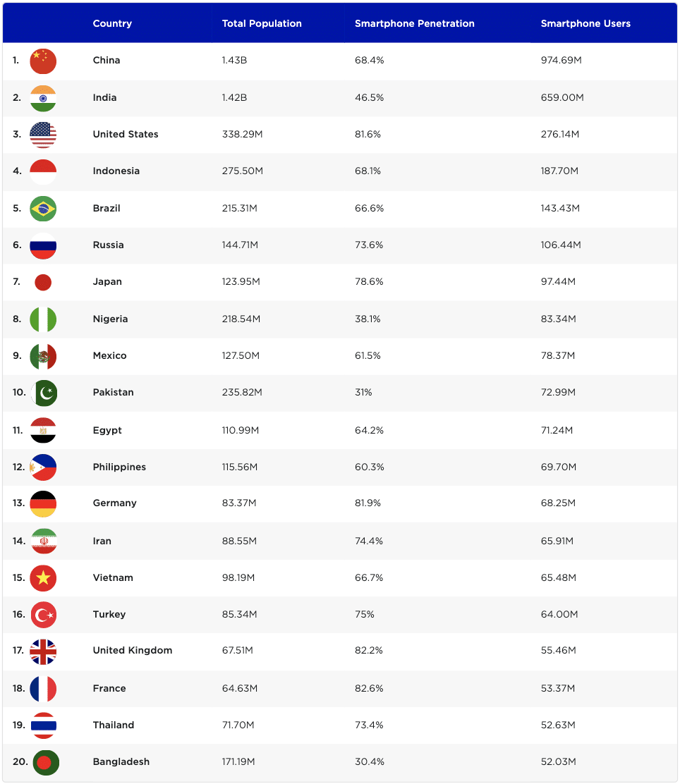Click the Turkey flag icon
This screenshot has width=680, height=784.
point(43,615)
